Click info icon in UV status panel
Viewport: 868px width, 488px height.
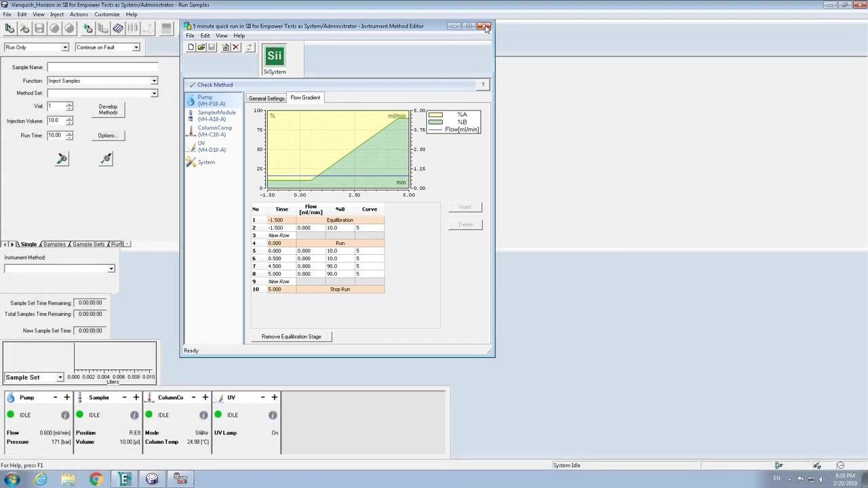[x=273, y=415]
